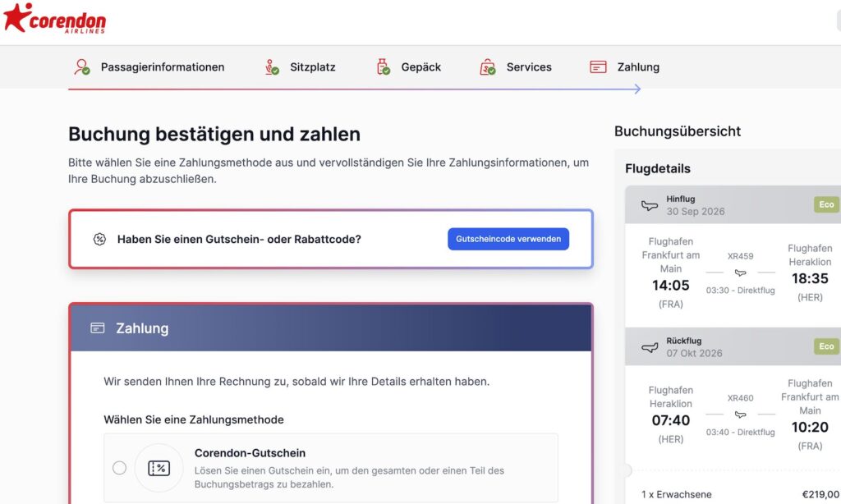Click the Passagierinformationen passenger icon

pos(80,67)
